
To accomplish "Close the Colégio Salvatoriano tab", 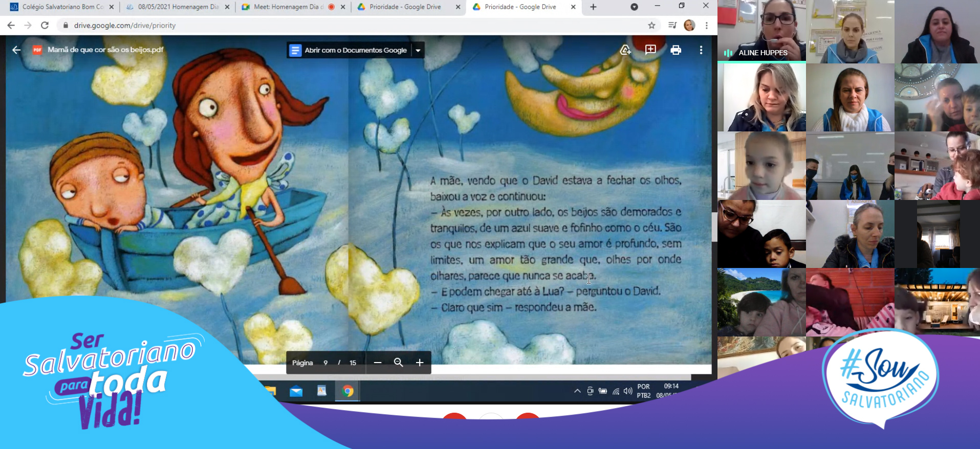I will pos(112,7).
